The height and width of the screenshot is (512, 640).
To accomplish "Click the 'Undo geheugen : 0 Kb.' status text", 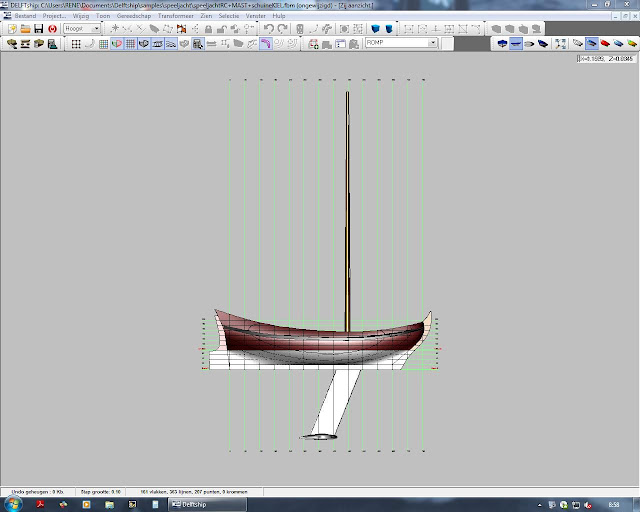I will pyautogui.click(x=38, y=492).
